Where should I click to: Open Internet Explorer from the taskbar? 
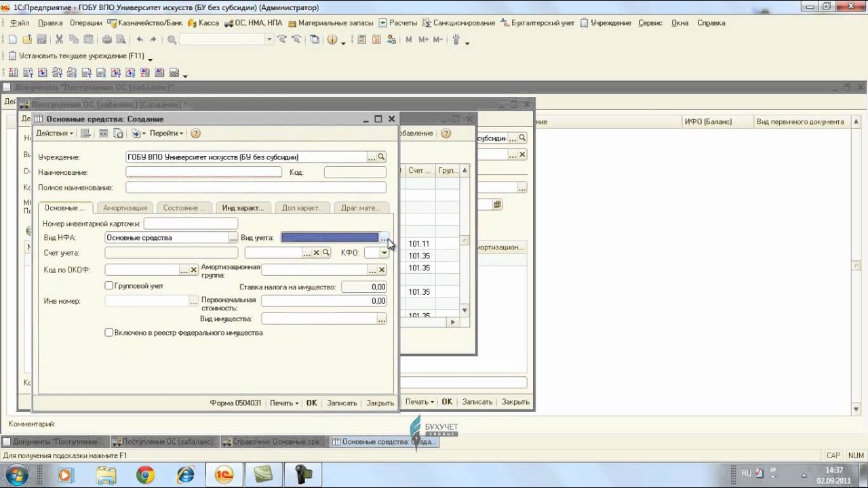[184, 474]
